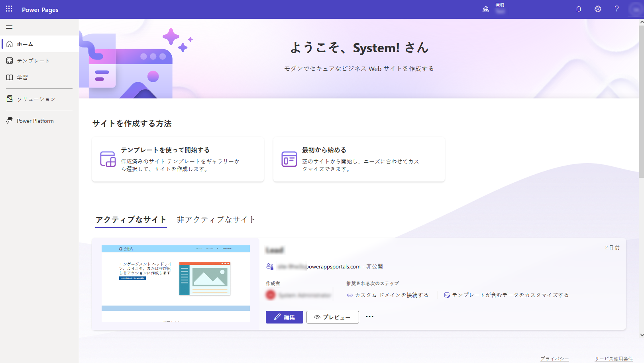The height and width of the screenshot is (363, 644).
Task: Open the settings gear
Action: click(598, 9)
